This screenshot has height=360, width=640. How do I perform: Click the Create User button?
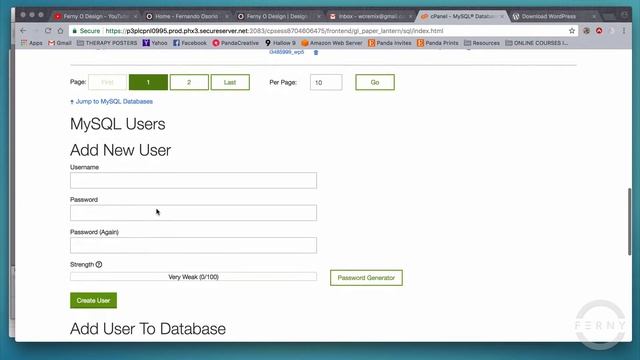[x=93, y=300]
